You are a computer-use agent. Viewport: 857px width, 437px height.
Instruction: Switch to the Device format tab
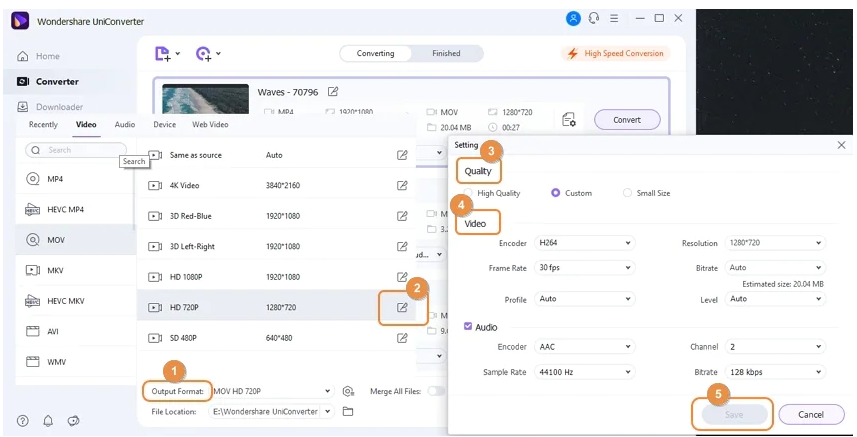(164, 125)
